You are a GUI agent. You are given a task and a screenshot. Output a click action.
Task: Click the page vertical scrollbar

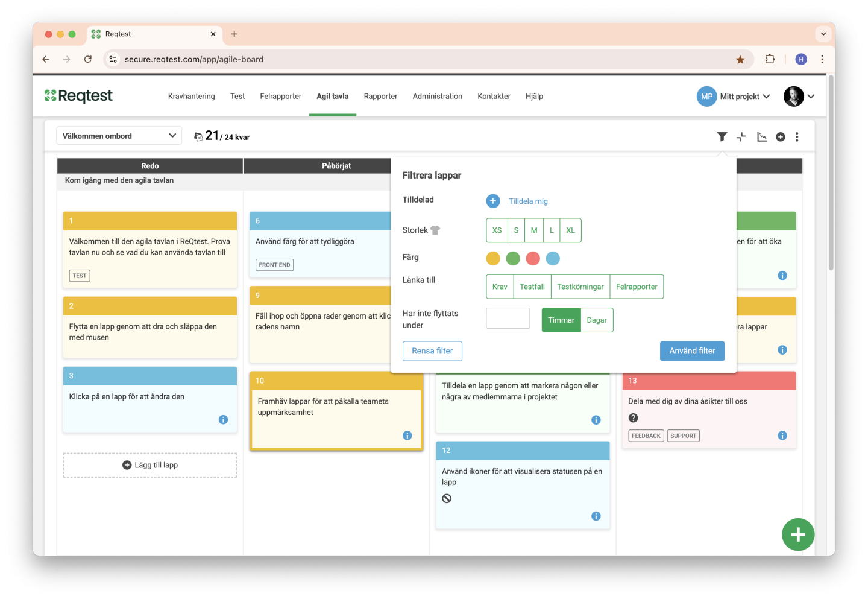[x=831, y=174]
